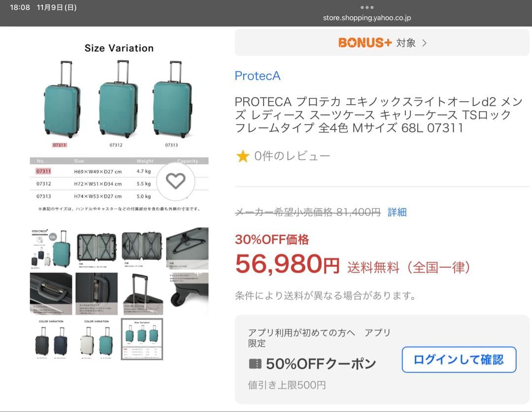Select the silent caster wheel thumbnail
The height and width of the screenshot is (412, 532).
(188, 293)
